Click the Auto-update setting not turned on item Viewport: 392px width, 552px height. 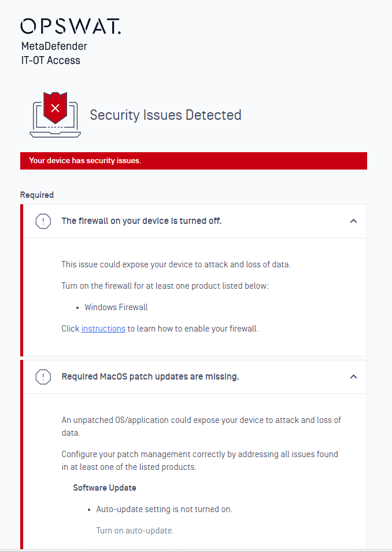pos(164,509)
